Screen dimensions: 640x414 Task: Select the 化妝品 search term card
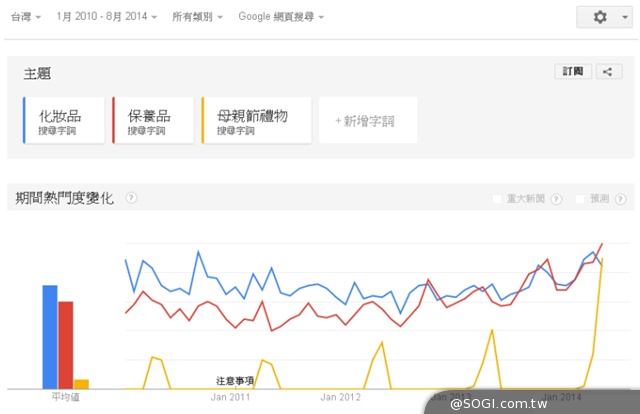(x=64, y=121)
